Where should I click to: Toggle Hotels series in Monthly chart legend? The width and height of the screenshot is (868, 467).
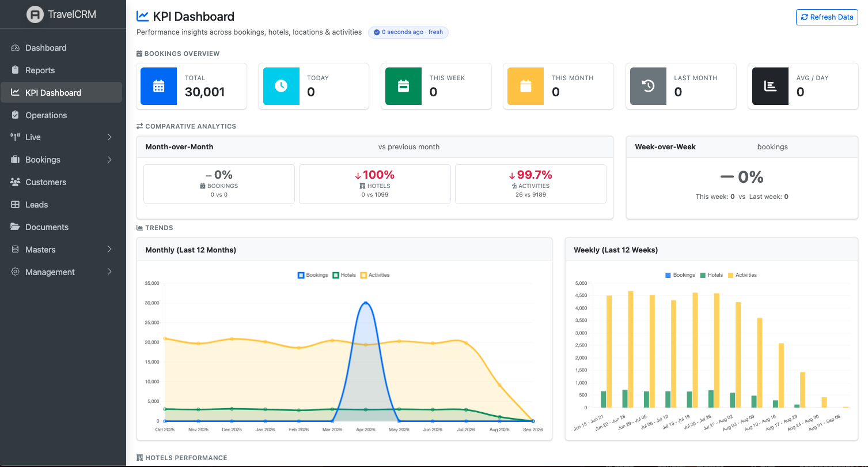point(344,275)
